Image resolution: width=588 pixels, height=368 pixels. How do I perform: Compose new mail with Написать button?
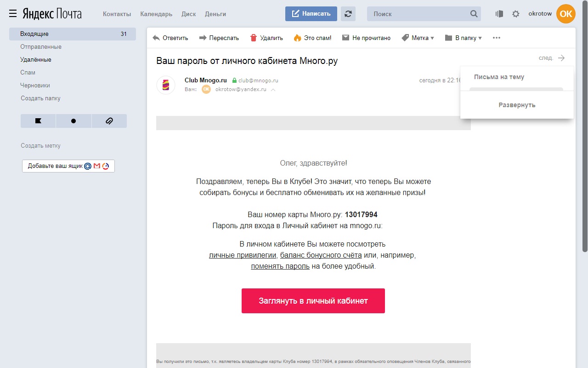click(311, 14)
